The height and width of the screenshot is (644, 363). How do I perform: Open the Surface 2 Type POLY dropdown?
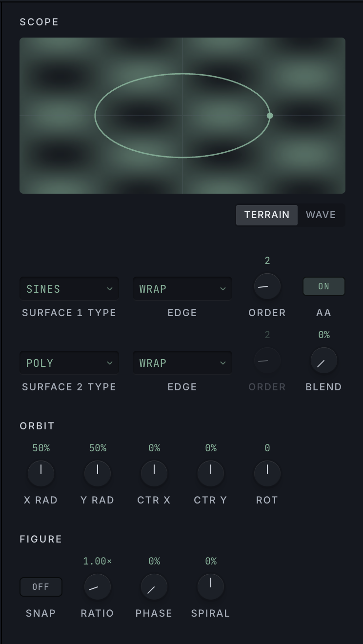pyautogui.click(x=69, y=363)
